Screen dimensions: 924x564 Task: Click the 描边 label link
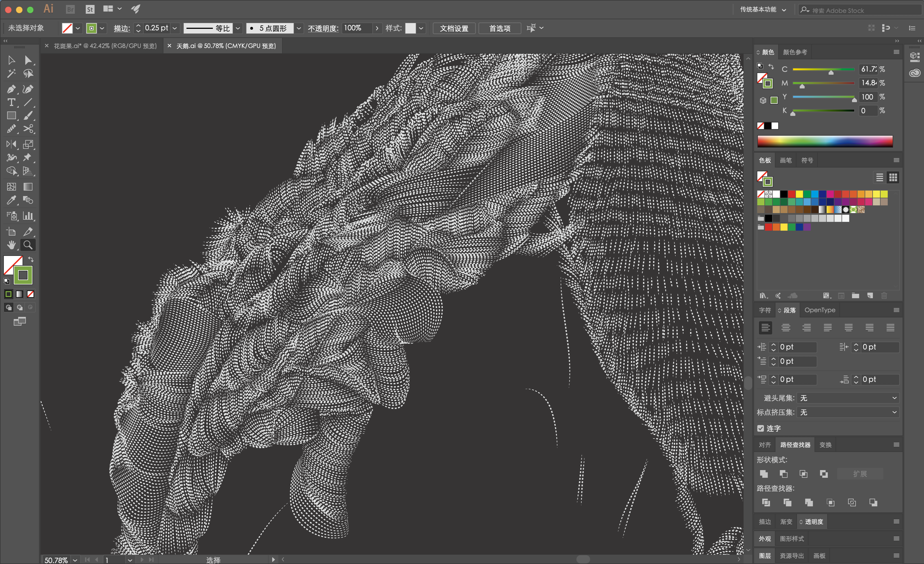tap(122, 29)
